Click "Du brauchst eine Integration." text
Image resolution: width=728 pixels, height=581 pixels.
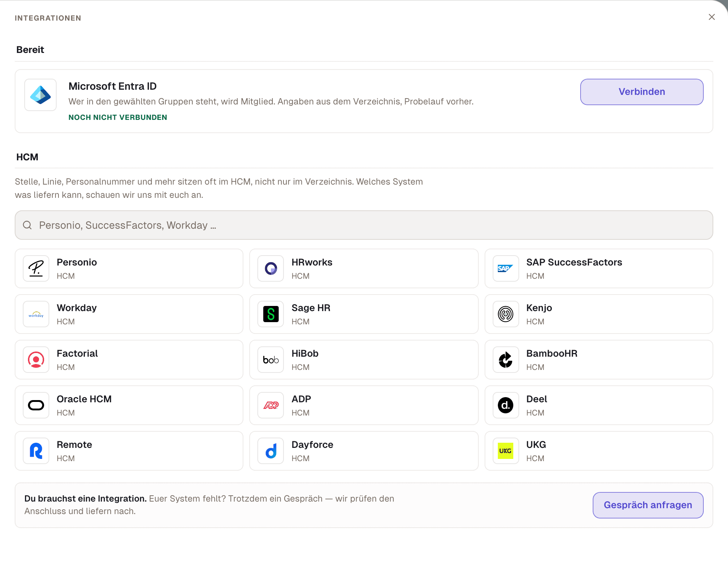[85, 499]
